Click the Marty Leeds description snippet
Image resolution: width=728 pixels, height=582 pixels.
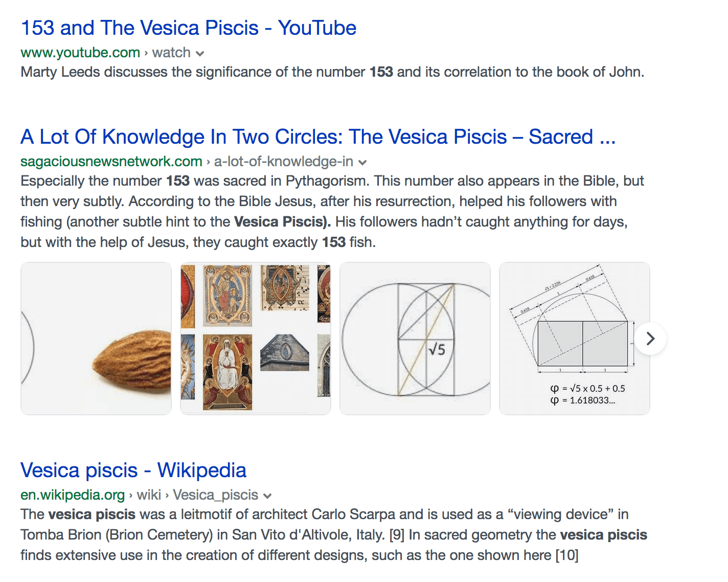point(332,72)
